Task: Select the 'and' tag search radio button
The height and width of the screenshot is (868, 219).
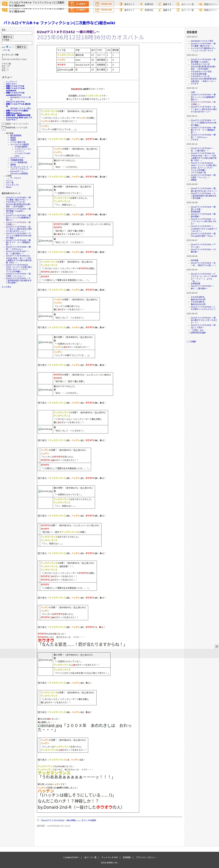Action: [7, 47]
